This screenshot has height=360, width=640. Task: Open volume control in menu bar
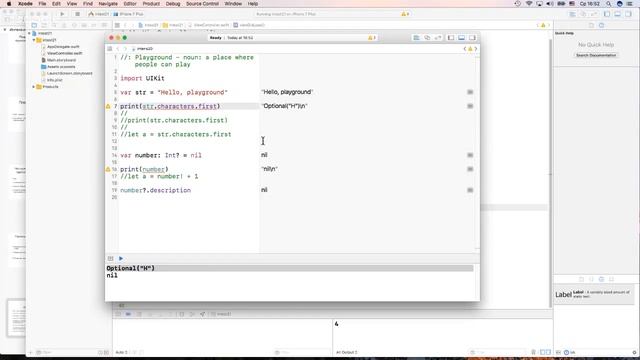[550, 4]
